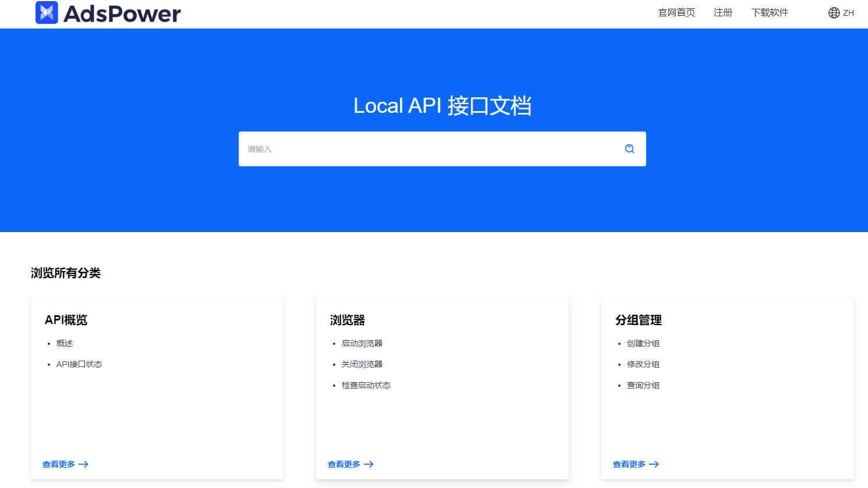Click the AdsPower wordmark text
Image resolution: width=868 pixels, height=488 pixels.
coord(122,13)
